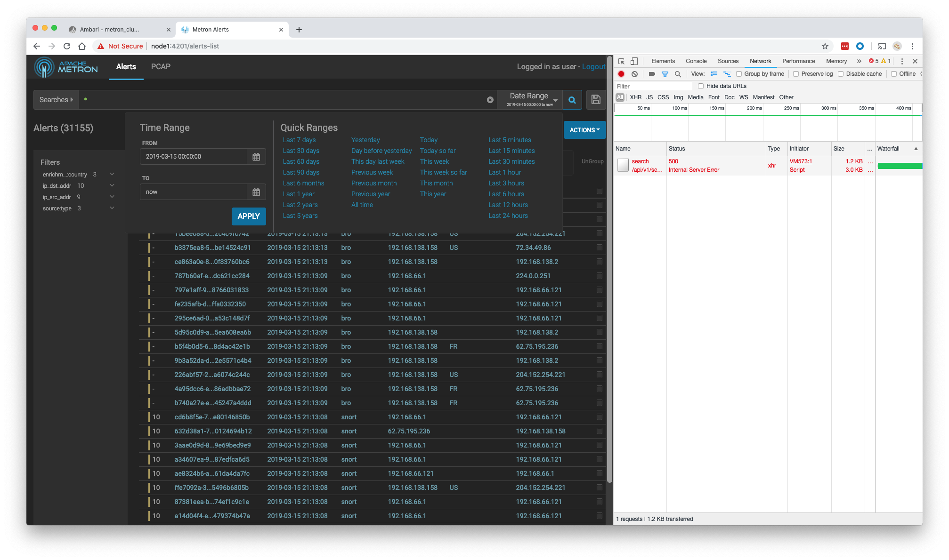Viewport: 949px width, 560px height.
Task: Click the save search floppy disk icon
Action: click(x=596, y=100)
